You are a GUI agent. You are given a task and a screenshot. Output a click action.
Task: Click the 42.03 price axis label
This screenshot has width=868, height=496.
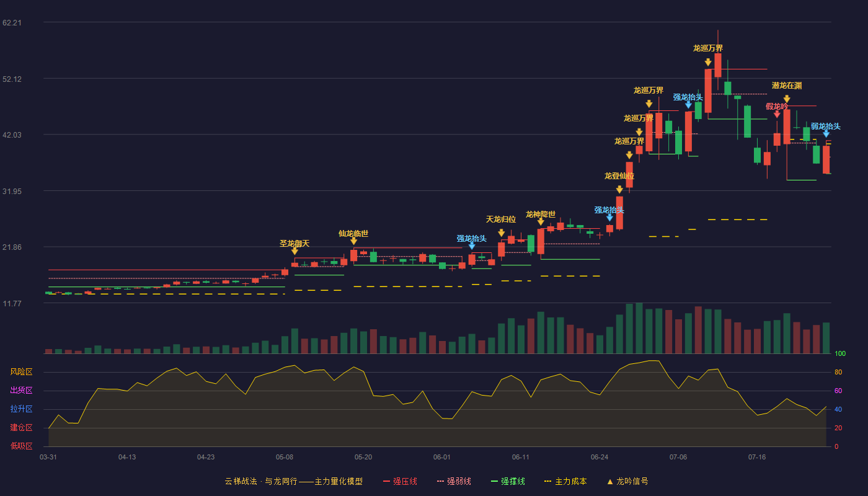(12, 135)
